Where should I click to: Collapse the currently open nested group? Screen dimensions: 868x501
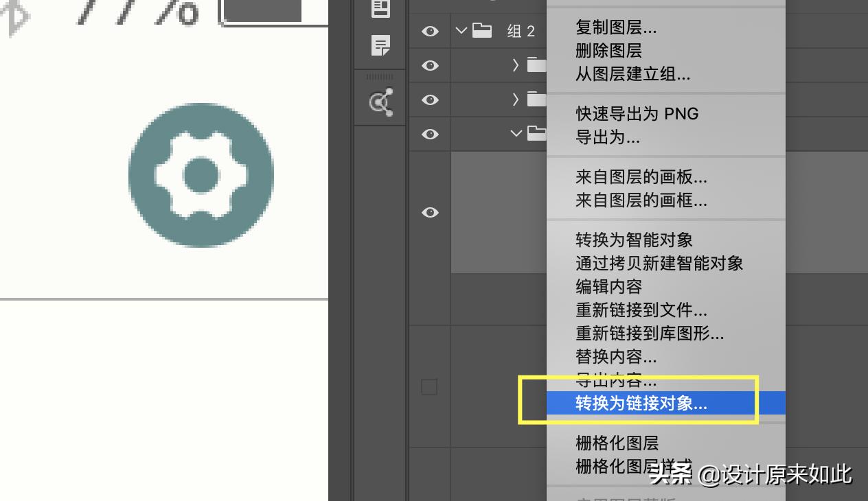pos(516,134)
